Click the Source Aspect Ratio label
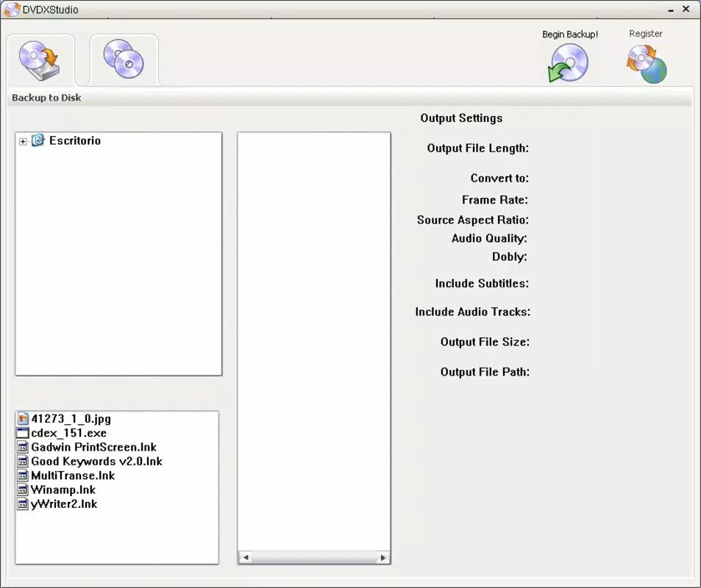701x588 pixels. pyautogui.click(x=473, y=220)
